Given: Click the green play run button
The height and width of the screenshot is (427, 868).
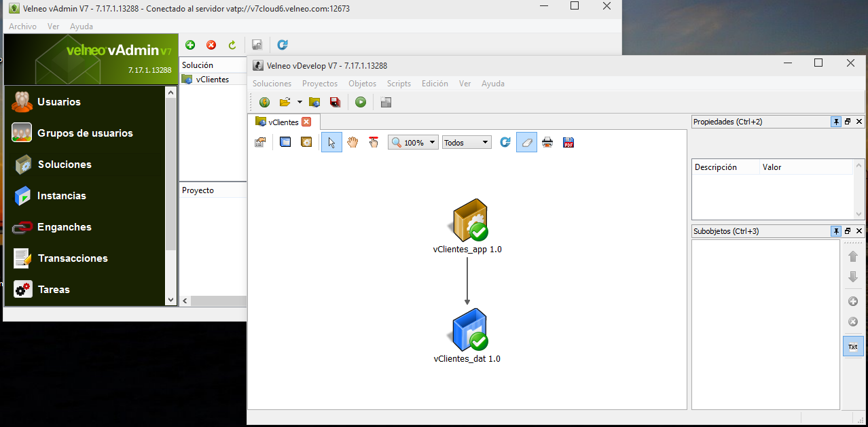Looking at the screenshot, I should (x=361, y=102).
